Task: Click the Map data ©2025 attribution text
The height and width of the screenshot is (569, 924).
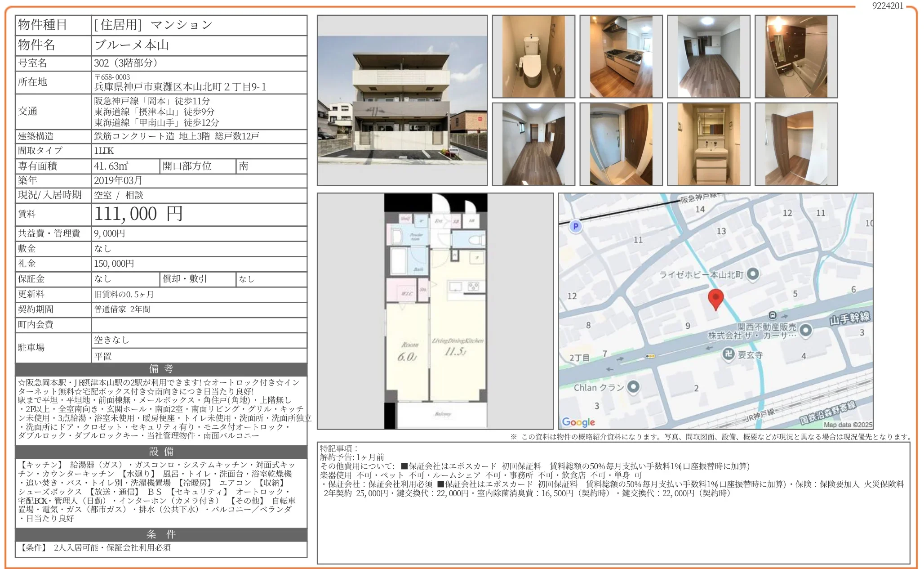Action: click(847, 424)
